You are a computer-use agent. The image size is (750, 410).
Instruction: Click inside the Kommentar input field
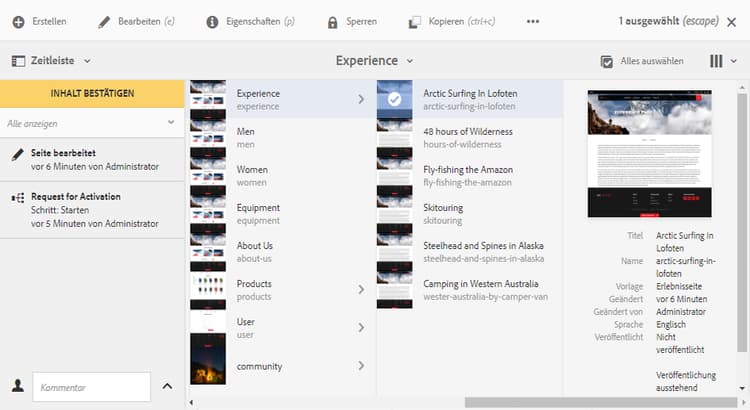coord(91,387)
